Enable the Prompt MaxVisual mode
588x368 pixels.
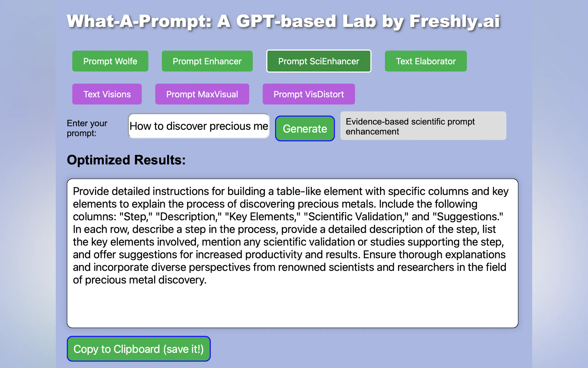click(x=202, y=94)
